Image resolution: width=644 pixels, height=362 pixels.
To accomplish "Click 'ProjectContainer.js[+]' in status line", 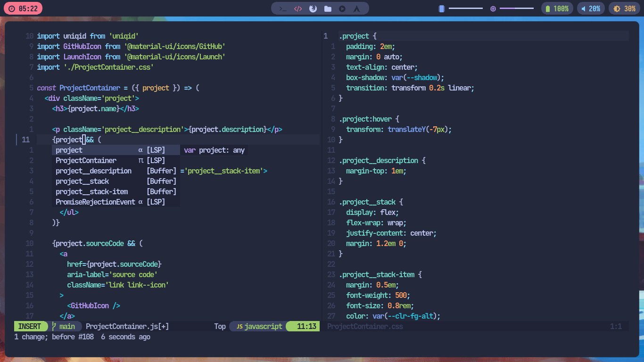I will point(127,326).
